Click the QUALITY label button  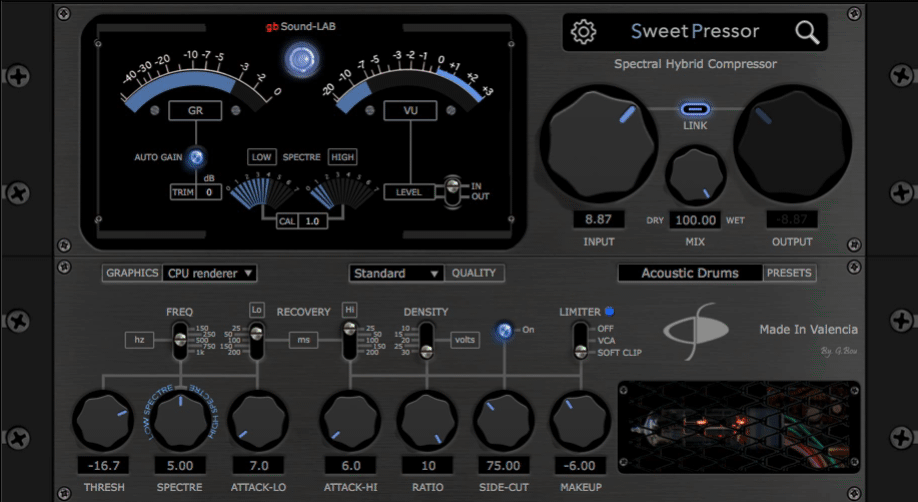click(x=474, y=273)
